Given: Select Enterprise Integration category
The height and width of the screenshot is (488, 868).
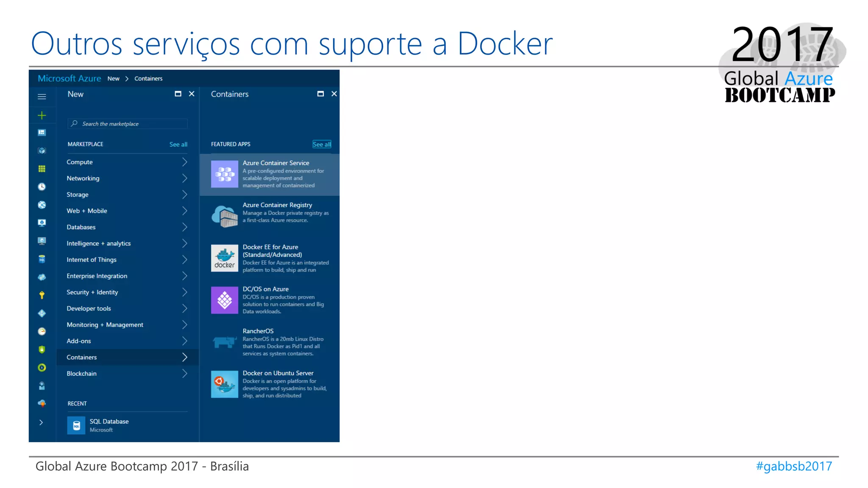Looking at the screenshot, I should point(128,276).
